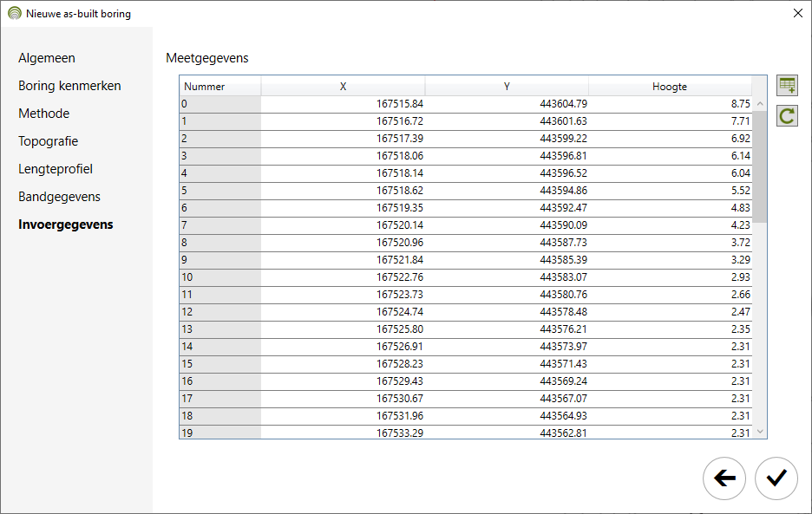Click Hoogte cell 2.35

tap(670, 329)
